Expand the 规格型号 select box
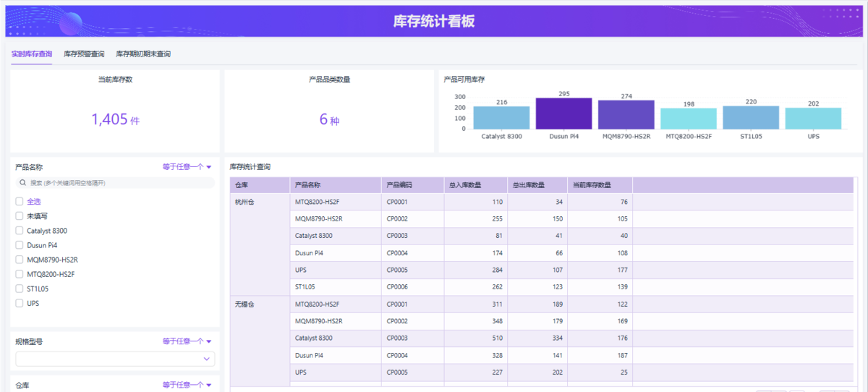The width and height of the screenshot is (868, 392). 115,359
